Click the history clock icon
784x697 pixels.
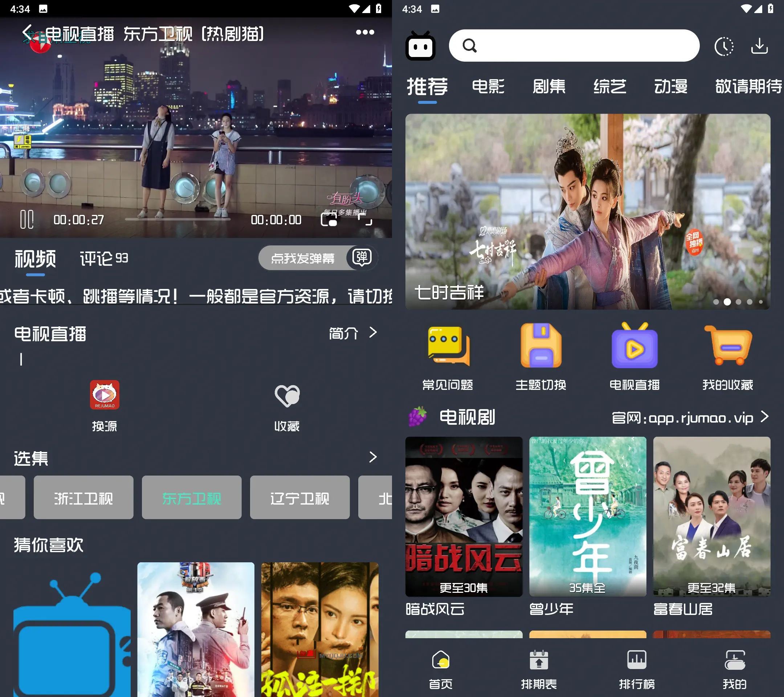[726, 46]
